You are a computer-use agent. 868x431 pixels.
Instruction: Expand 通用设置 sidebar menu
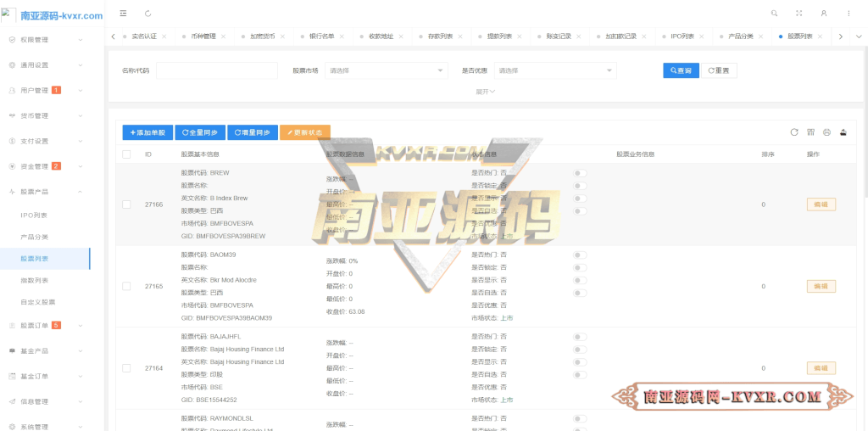coord(45,64)
